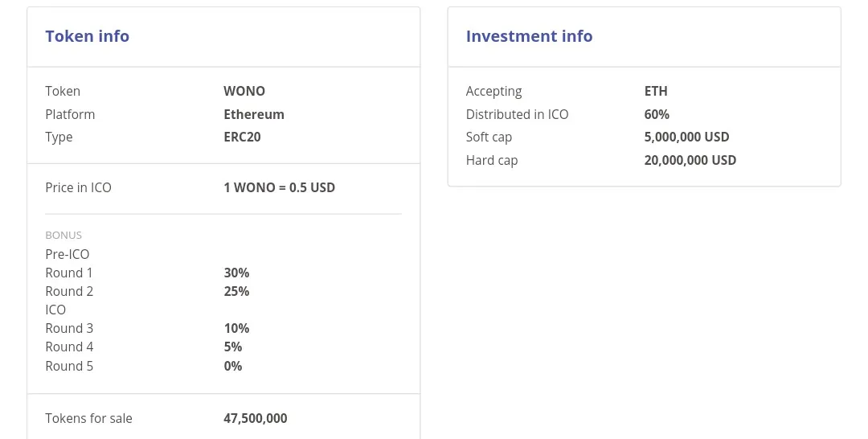Click the Token info heading
Viewport: 868px width, 439px height.
(x=88, y=36)
